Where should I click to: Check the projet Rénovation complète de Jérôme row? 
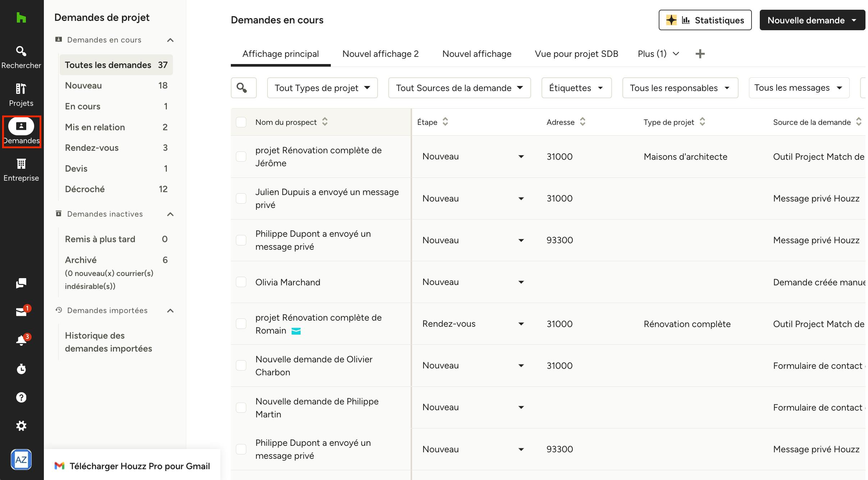click(x=241, y=157)
